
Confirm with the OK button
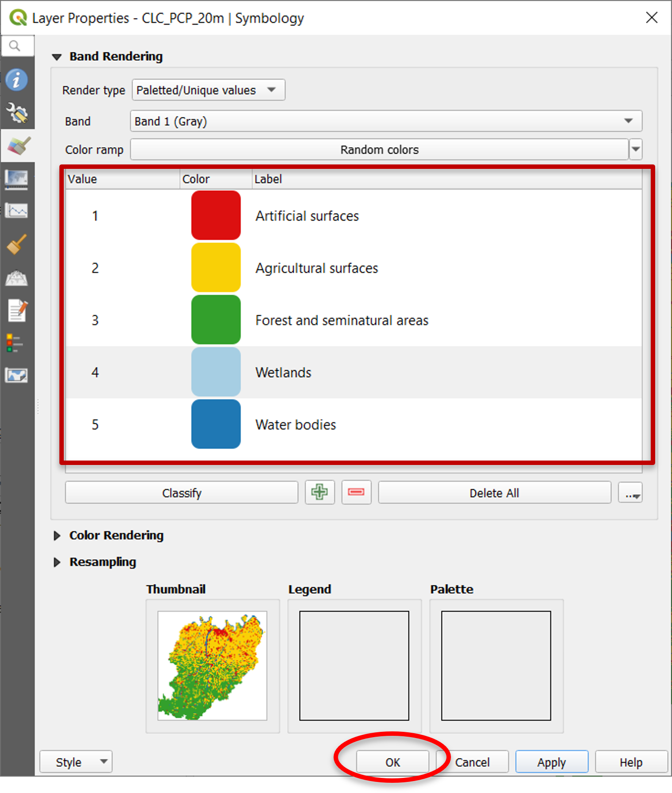pos(392,762)
